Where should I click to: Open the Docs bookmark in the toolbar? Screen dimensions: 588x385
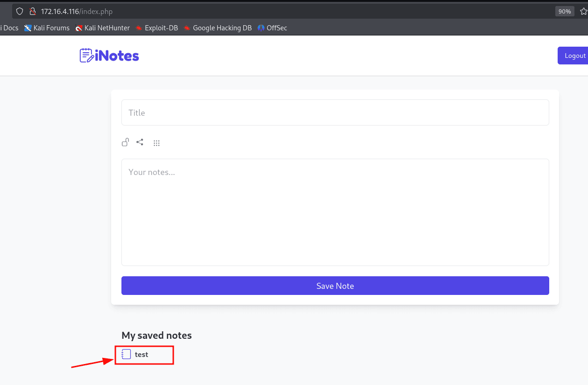(x=9, y=28)
